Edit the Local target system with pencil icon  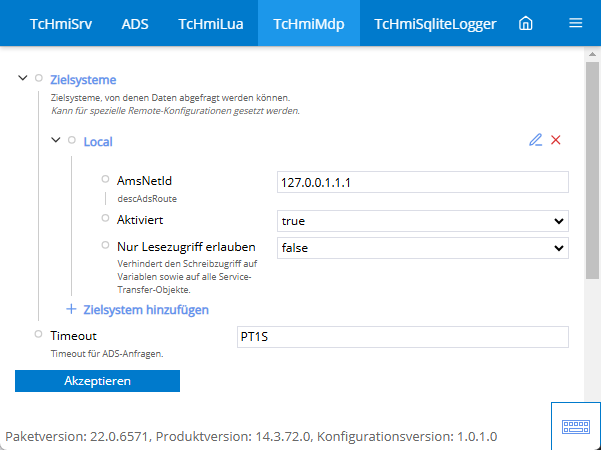536,140
